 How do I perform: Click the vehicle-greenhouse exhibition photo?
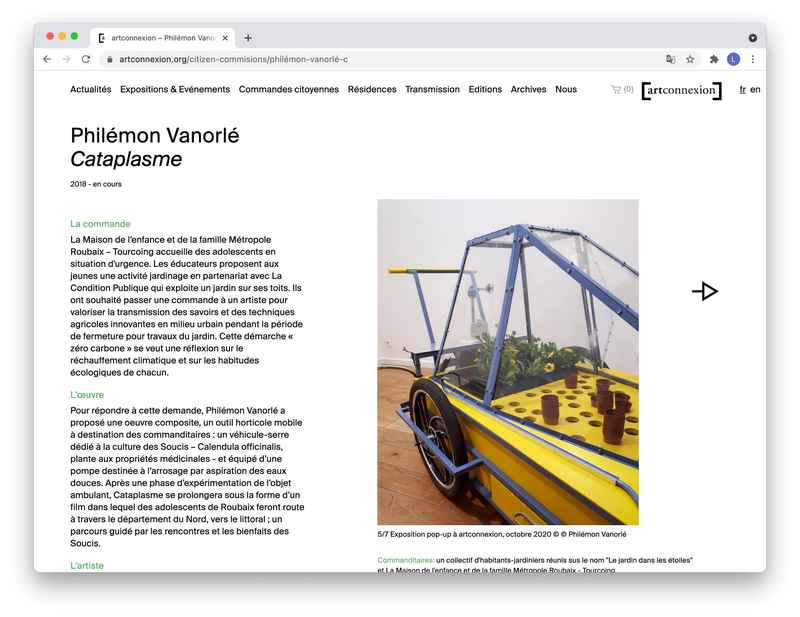pos(508,362)
